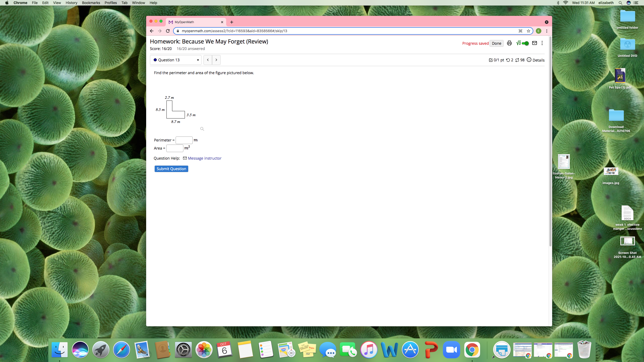The width and height of the screenshot is (644, 362).
Task: Go to the next question arrow
Action: (216, 60)
